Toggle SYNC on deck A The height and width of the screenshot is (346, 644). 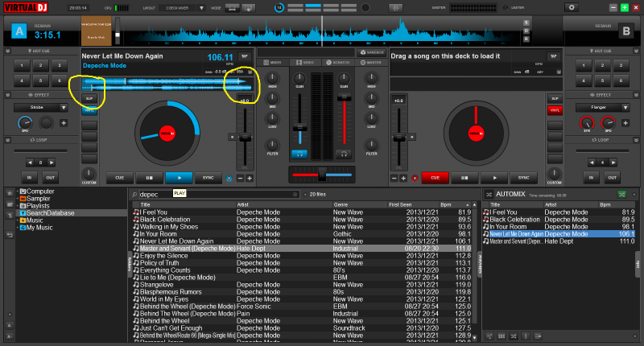click(x=208, y=178)
